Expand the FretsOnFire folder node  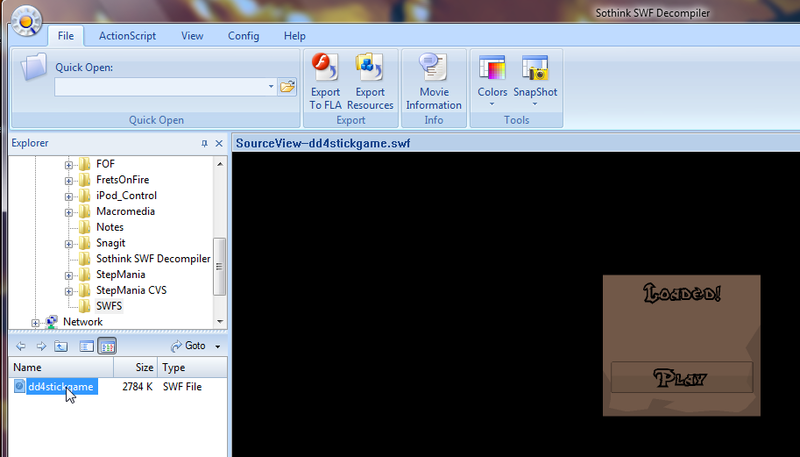tap(69, 180)
